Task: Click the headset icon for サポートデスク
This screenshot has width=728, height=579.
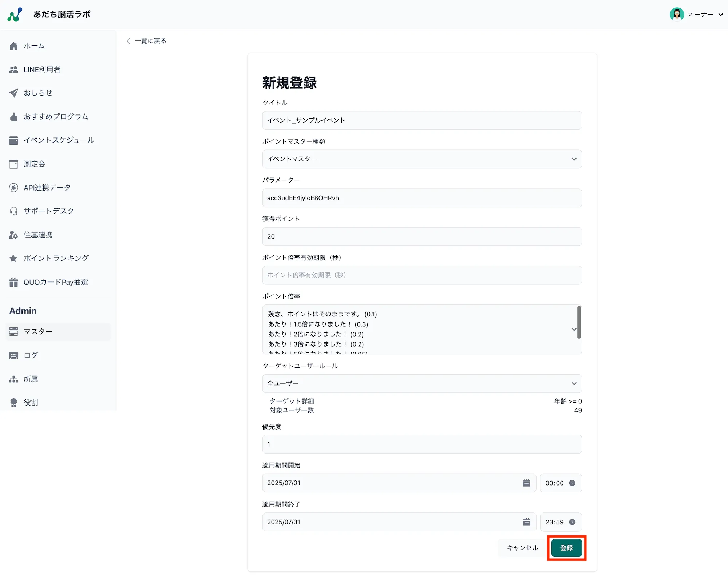Action: (13, 211)
